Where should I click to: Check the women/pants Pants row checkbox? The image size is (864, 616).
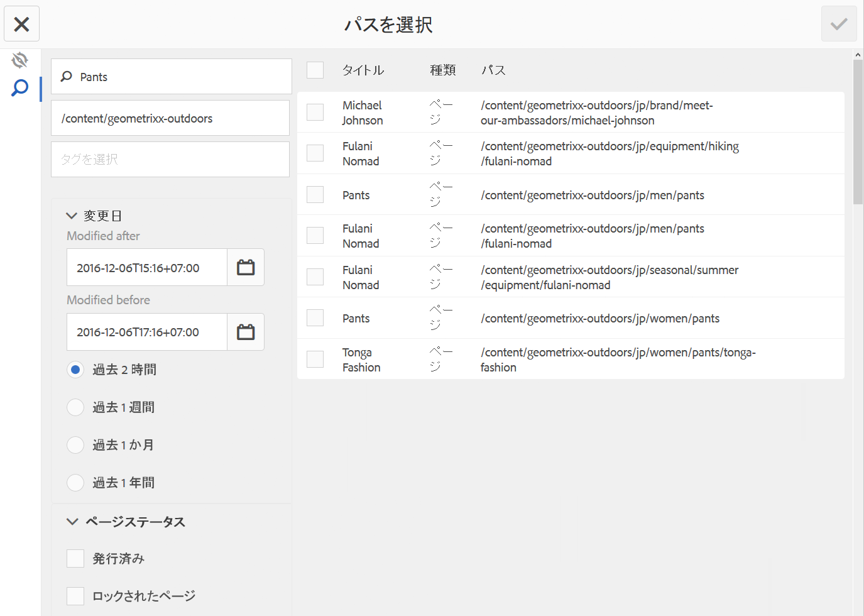pyautogui.click(x=315, y=317)
